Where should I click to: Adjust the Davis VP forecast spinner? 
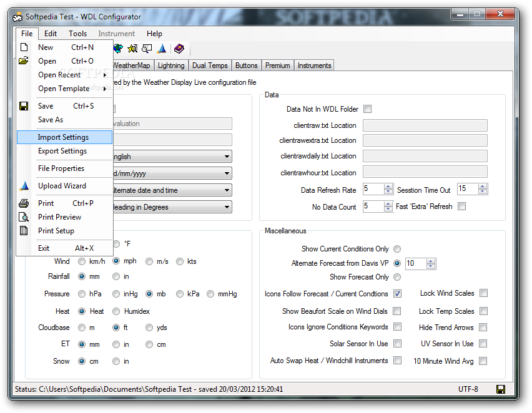[x=431, y=263]
